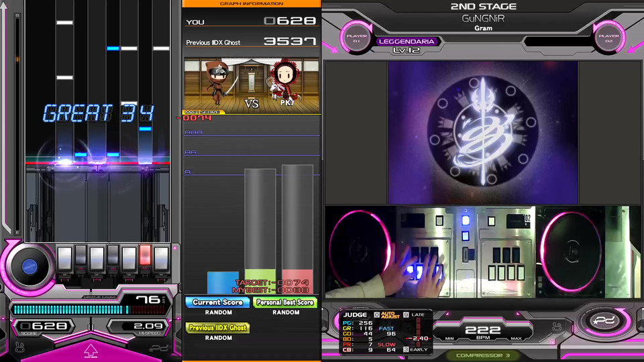Click the song title GuNGNiR

pyautogui.click(x=484, y=19)
